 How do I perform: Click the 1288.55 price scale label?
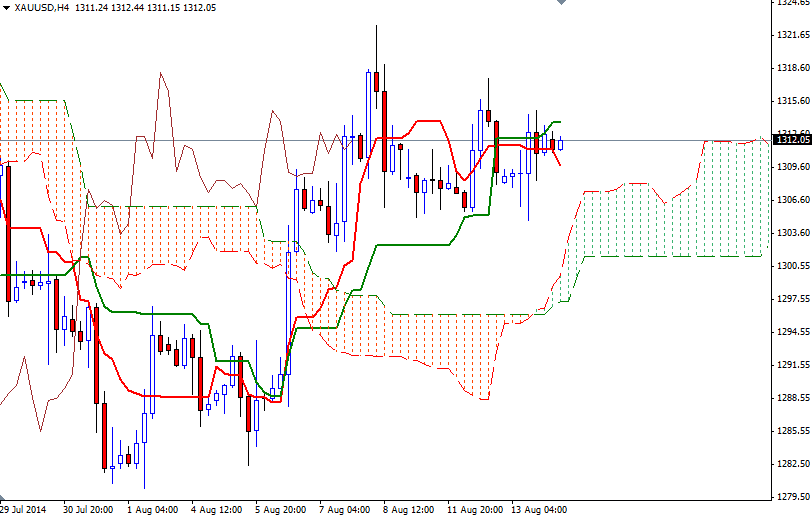(793, 398)
